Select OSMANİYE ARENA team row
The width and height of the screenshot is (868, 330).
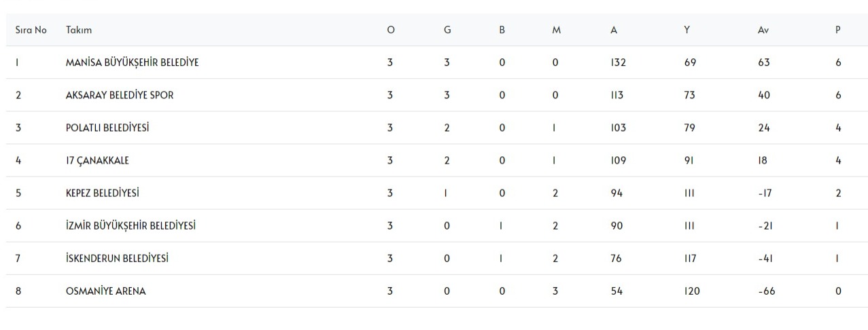[x=105, y=291]
